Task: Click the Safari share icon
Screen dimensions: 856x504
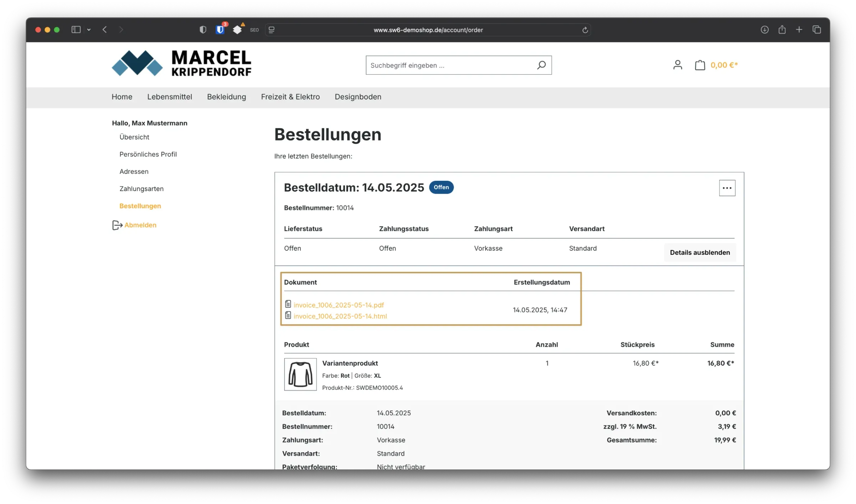Action: click(782, 30)
